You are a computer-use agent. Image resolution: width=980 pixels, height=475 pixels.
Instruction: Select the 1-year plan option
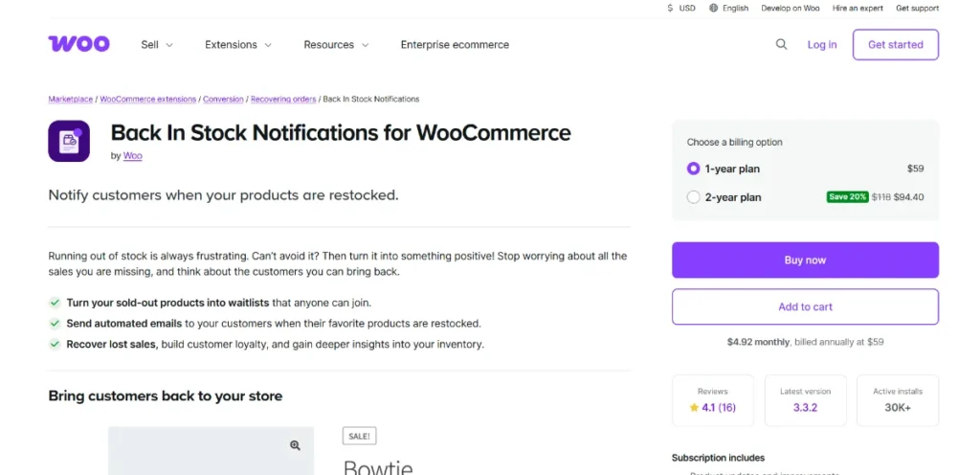click(694, 169)
